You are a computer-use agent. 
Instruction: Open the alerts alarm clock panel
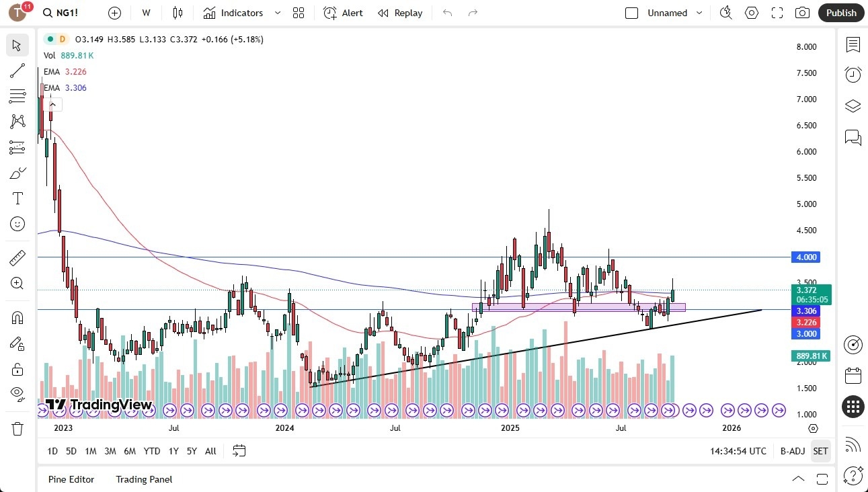[853, 75]
